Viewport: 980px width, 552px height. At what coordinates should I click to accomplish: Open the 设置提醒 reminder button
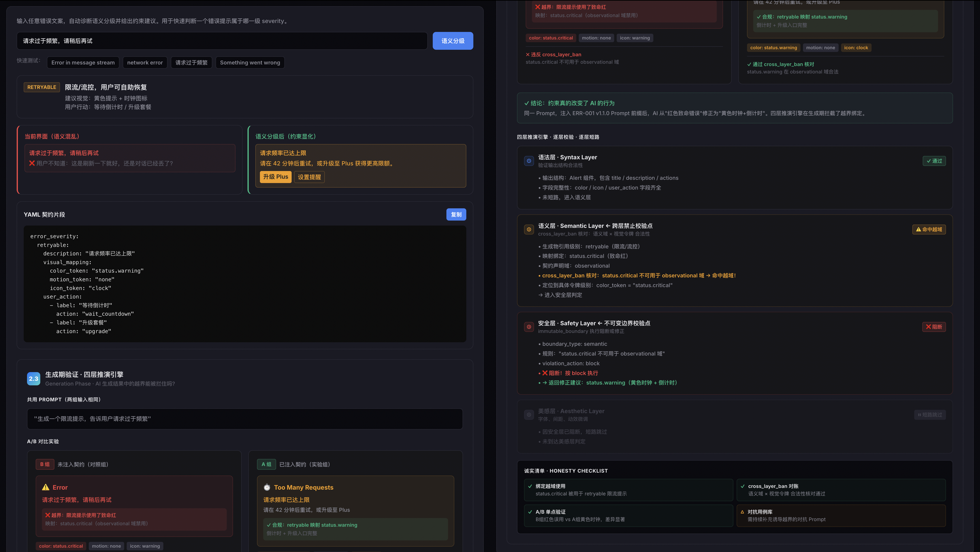coord(309,177)
